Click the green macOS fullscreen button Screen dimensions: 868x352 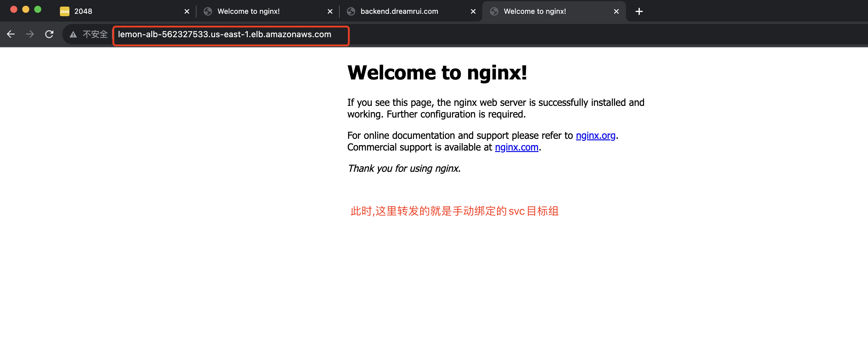click(x=38, y=9)
